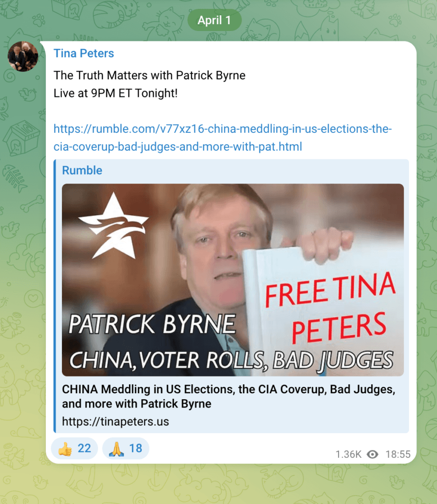The image size is (437, 504).
Task: Toggle the praying hands reaction
Action: [x=125, y=448]
